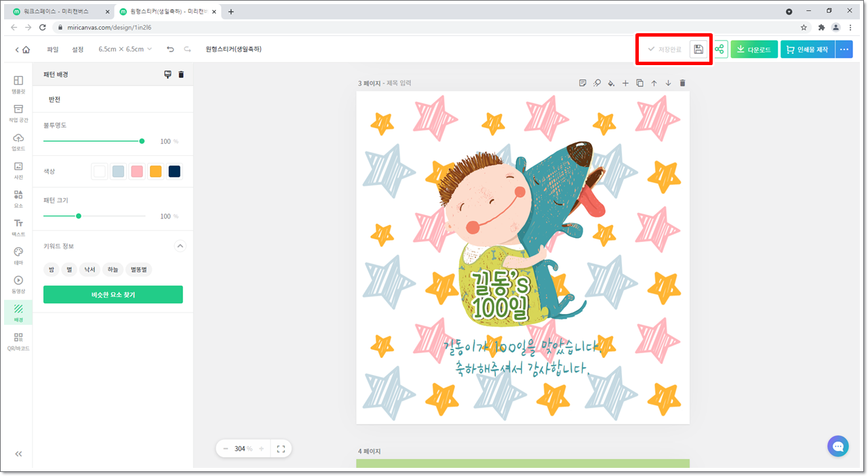
Task: Collapse the sidebar with double chevron
Action: coord(18,454)
